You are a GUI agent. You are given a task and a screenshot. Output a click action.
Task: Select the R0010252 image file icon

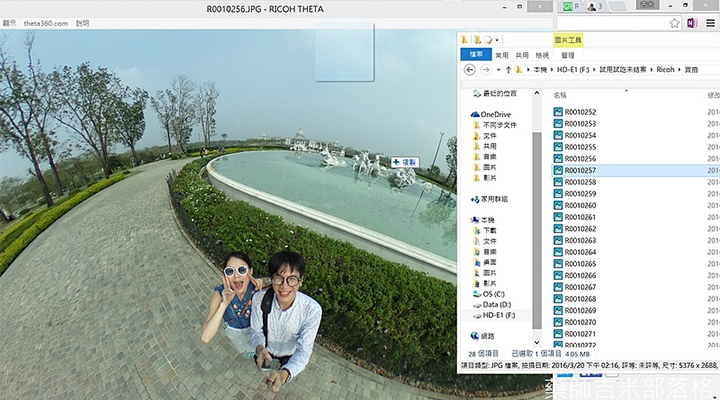(x=558, y=112)
